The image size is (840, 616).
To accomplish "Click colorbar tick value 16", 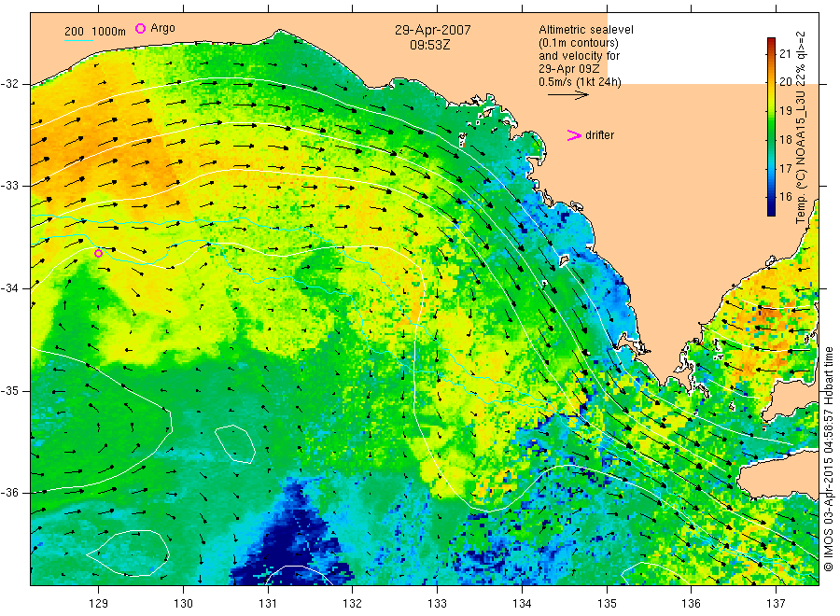I will click(x=785, y=197).
